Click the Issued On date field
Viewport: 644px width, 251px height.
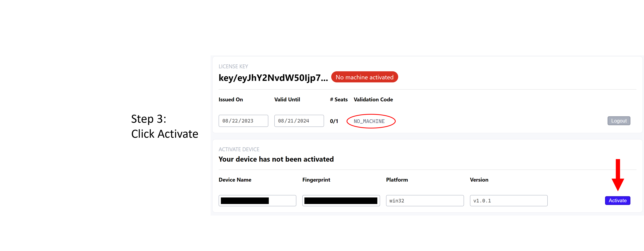[x=243, y=121]
